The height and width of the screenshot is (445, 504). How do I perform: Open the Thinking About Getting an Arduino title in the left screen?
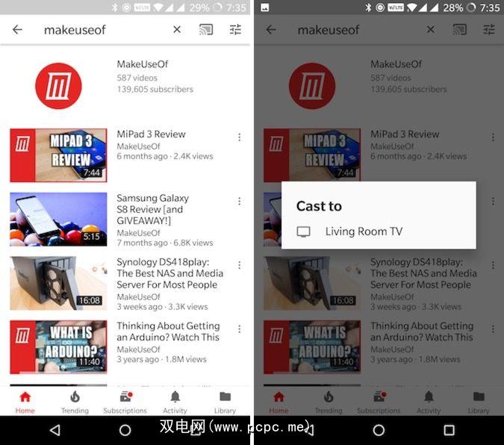click(x=168, y=332)
